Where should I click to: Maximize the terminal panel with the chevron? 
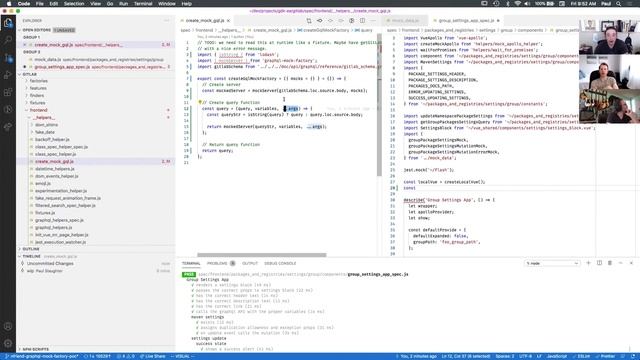tap(620, 263)
